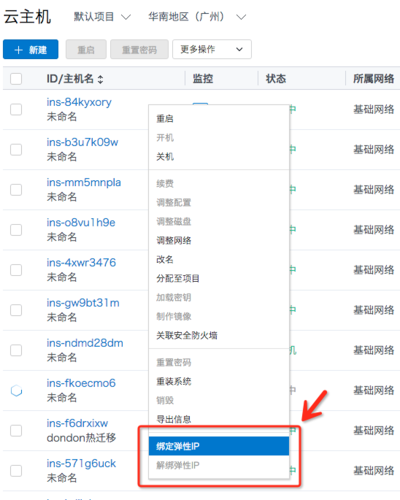The height and width of the screenshot is (500, 400).
Task: Open instance ins-571g6uck
Action: (x=81, y=463)
